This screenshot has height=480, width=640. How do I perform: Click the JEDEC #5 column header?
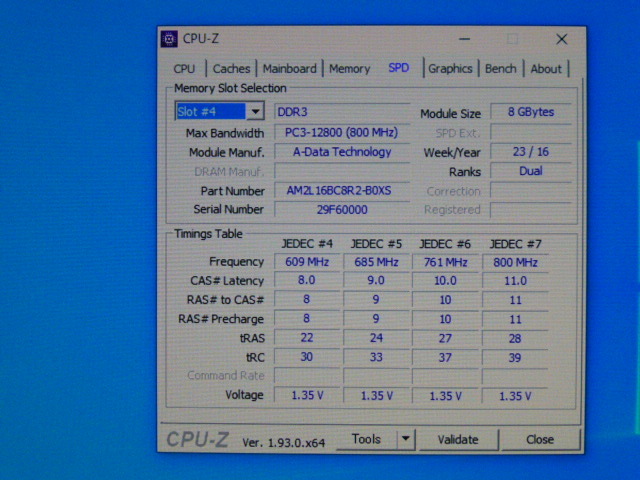376,244
